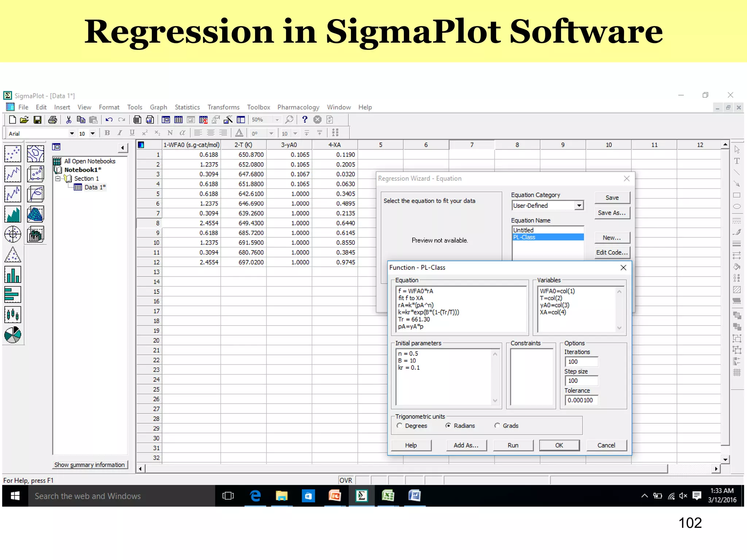Click the New... equation button

612,238
